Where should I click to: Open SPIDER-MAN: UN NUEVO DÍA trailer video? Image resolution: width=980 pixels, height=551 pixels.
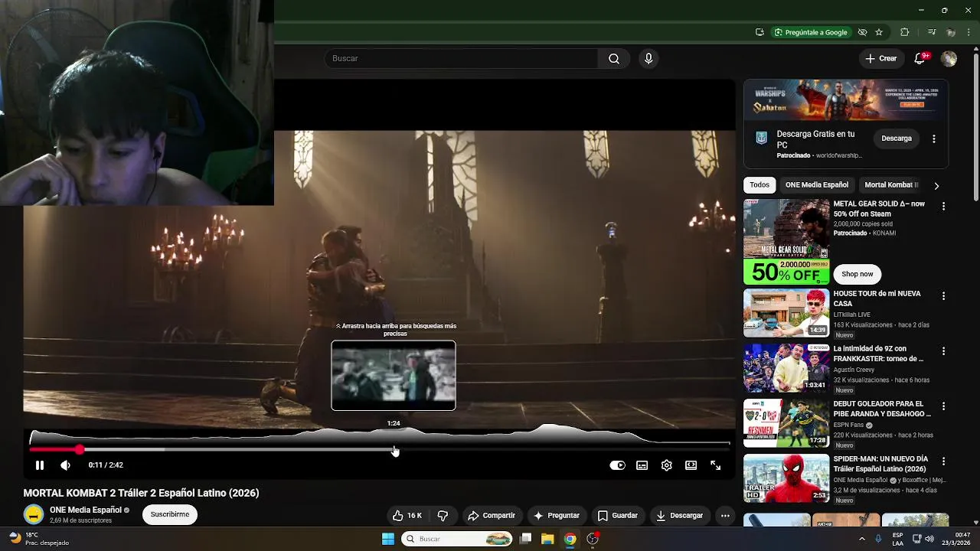[880, 464]
